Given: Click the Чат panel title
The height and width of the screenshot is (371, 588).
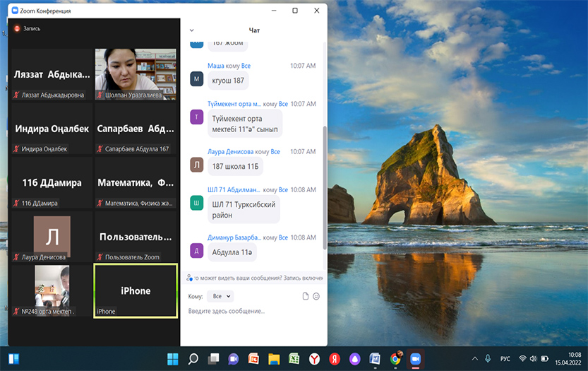Looking at the screenshot, I should tap(254, 30).
